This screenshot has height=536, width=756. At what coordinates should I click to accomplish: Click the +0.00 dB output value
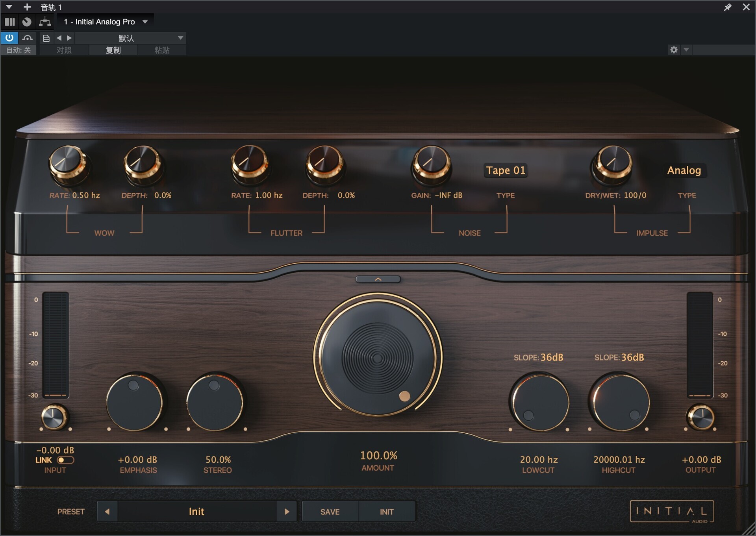[701, 460]
